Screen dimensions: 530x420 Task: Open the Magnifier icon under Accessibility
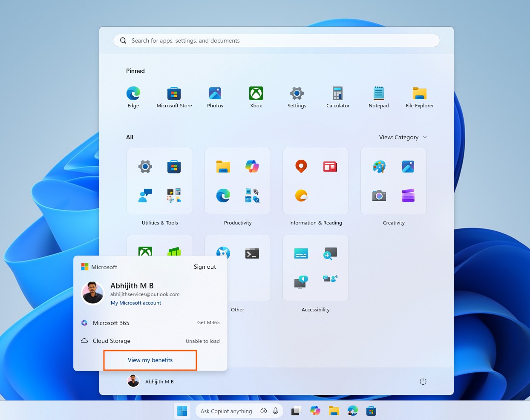coord(330,253)
